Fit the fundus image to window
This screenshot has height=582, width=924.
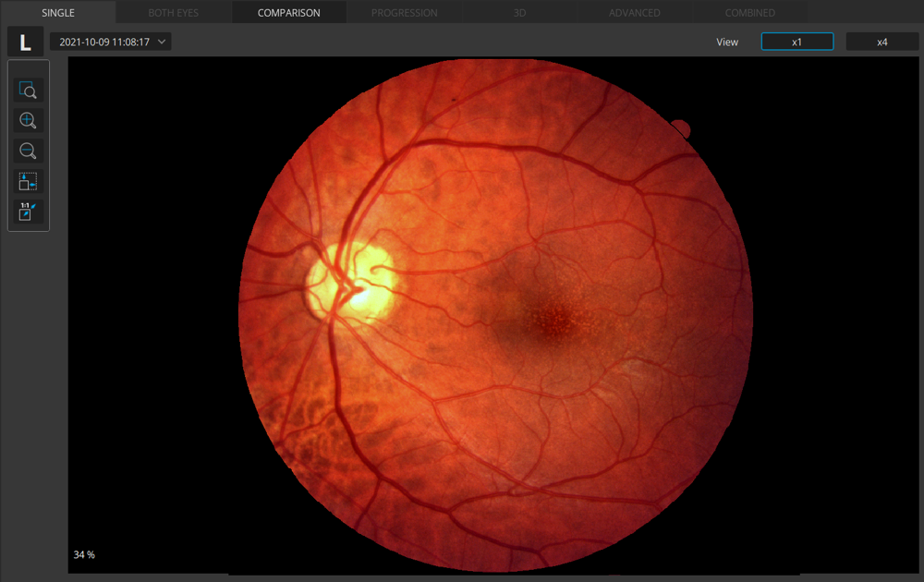28,182
